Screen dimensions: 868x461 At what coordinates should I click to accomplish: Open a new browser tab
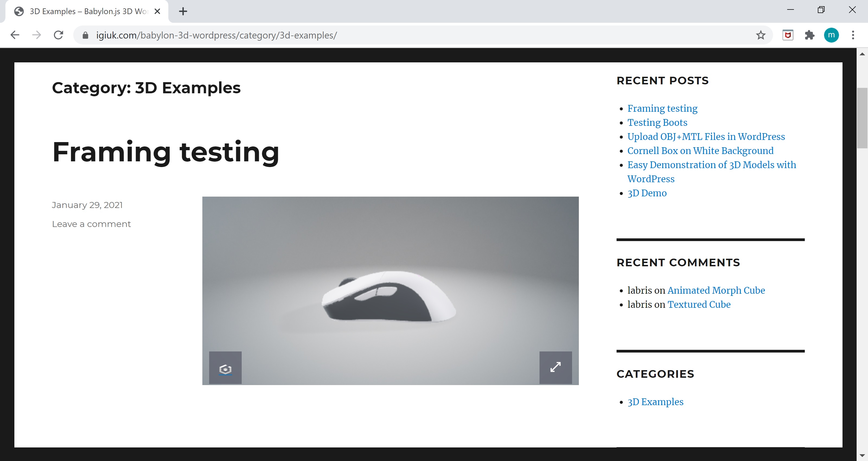183,11
